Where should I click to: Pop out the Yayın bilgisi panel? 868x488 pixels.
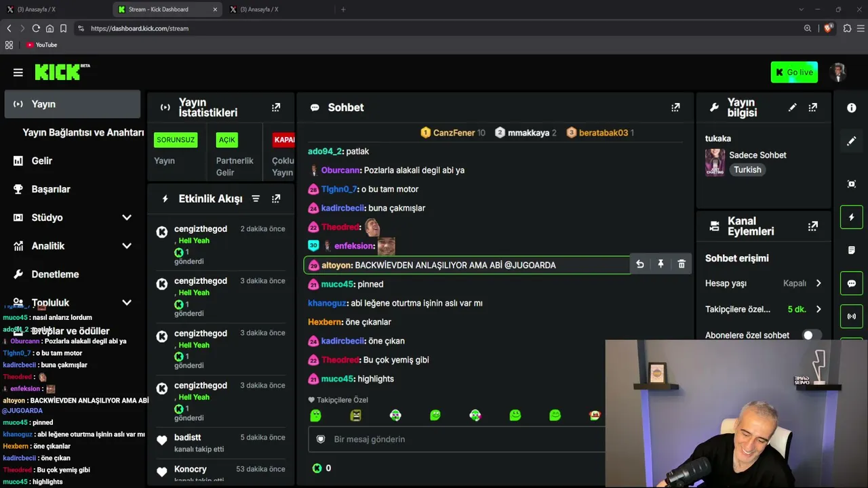(x=813, y=107)
